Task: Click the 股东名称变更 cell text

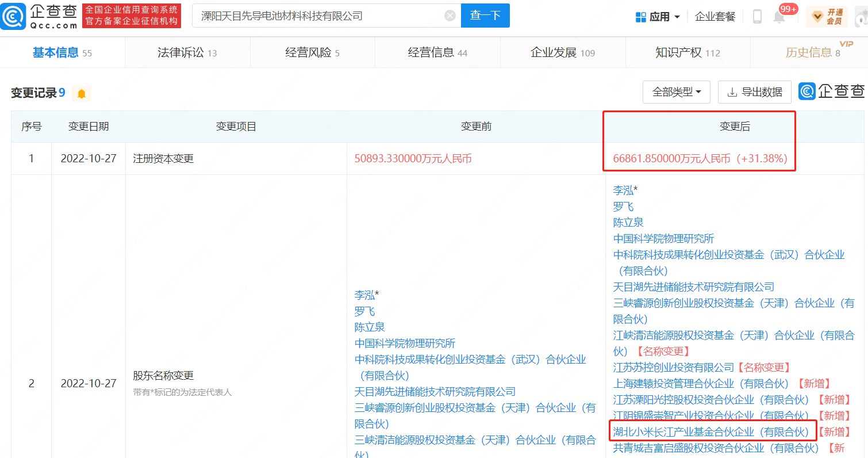Action: 164,376
